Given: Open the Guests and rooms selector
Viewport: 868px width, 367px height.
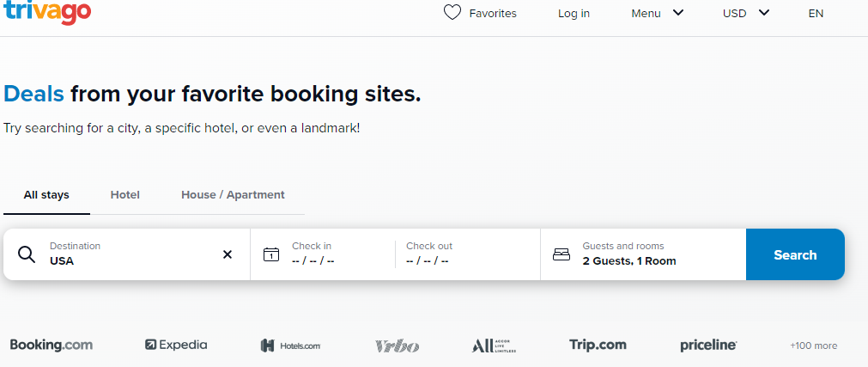Looking at the screenshot, I should (x=642, y=254).
